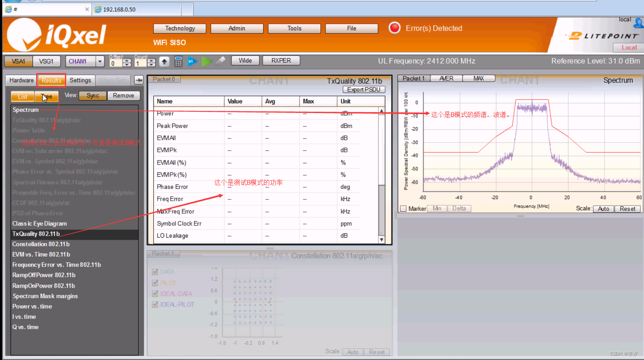Click in the Offset input field
The image size is (644, 360).
[116, 63]
